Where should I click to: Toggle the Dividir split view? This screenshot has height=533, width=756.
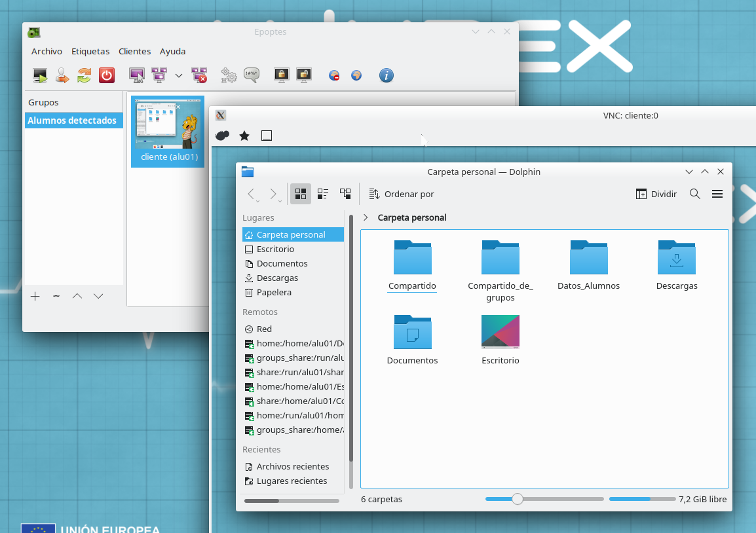click(656, 194)
